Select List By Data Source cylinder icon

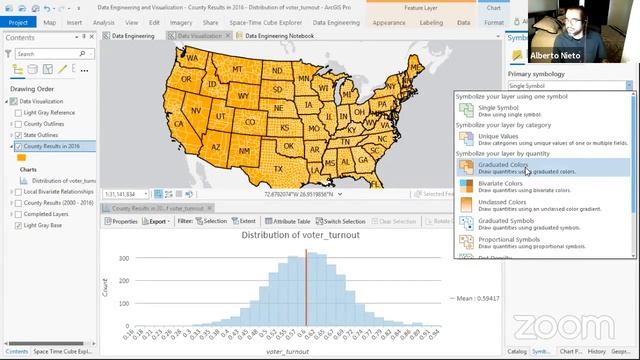click(33, 69)
